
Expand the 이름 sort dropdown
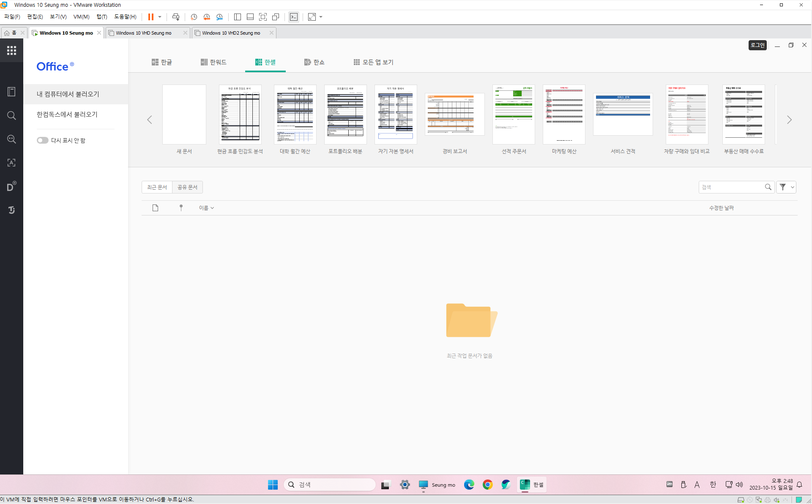tap(206, 208)
